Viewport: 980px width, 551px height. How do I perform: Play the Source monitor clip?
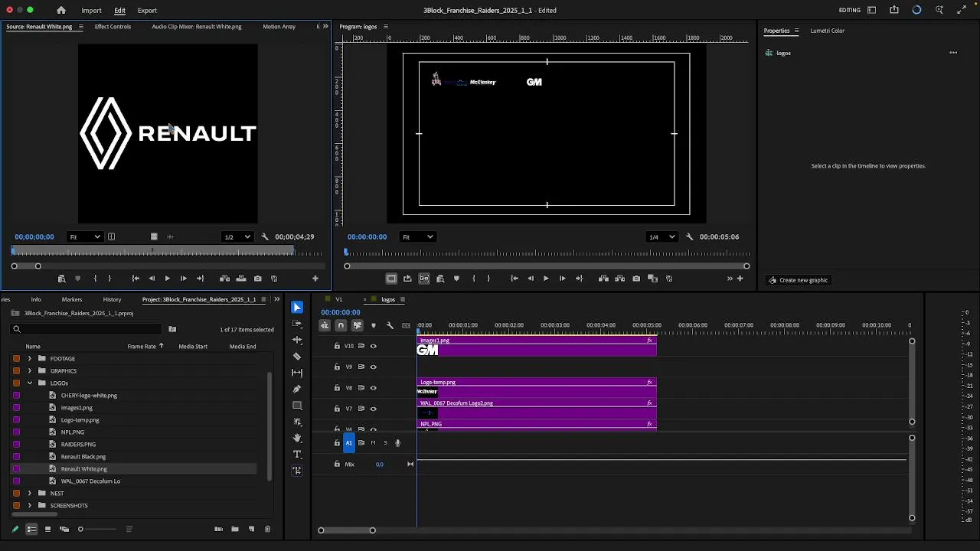pyautogui.click(x=167, y=279)
